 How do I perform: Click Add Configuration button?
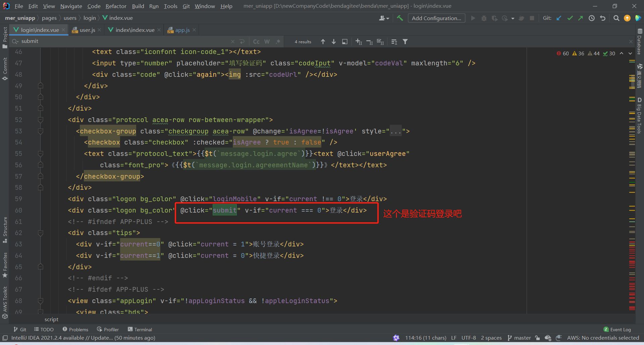pyautogui.click(x=436, y=18)
